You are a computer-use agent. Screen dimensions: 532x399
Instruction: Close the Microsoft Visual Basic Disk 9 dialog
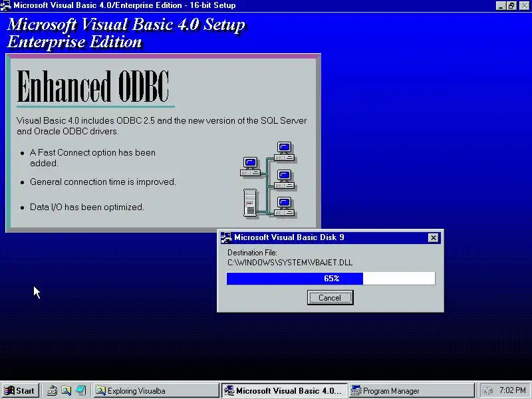pos(434,237)
